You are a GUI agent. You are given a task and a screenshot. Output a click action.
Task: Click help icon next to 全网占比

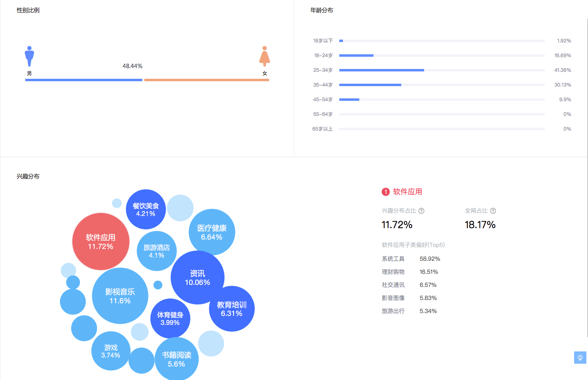[493, 211]
